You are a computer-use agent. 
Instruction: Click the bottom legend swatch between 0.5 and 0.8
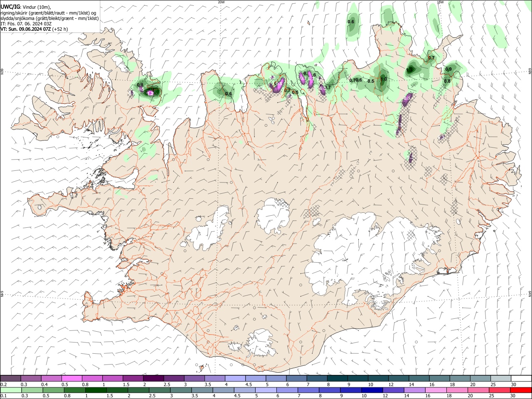point(53,390)
